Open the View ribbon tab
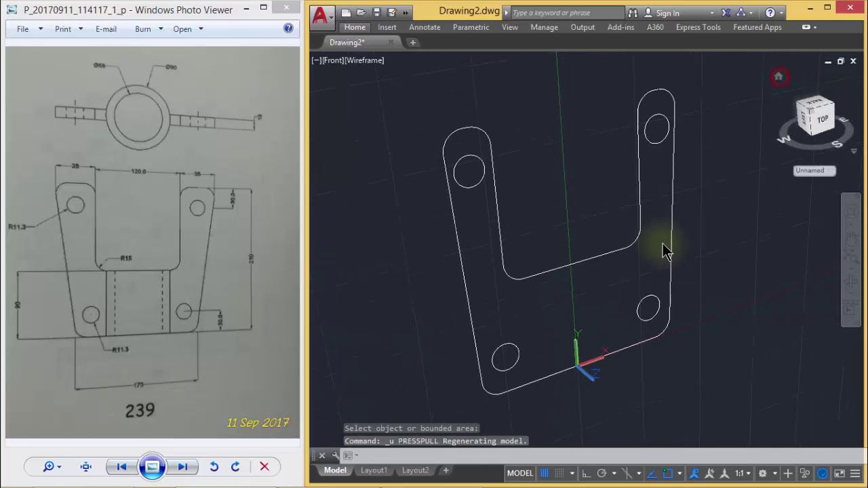 point(510,27)
